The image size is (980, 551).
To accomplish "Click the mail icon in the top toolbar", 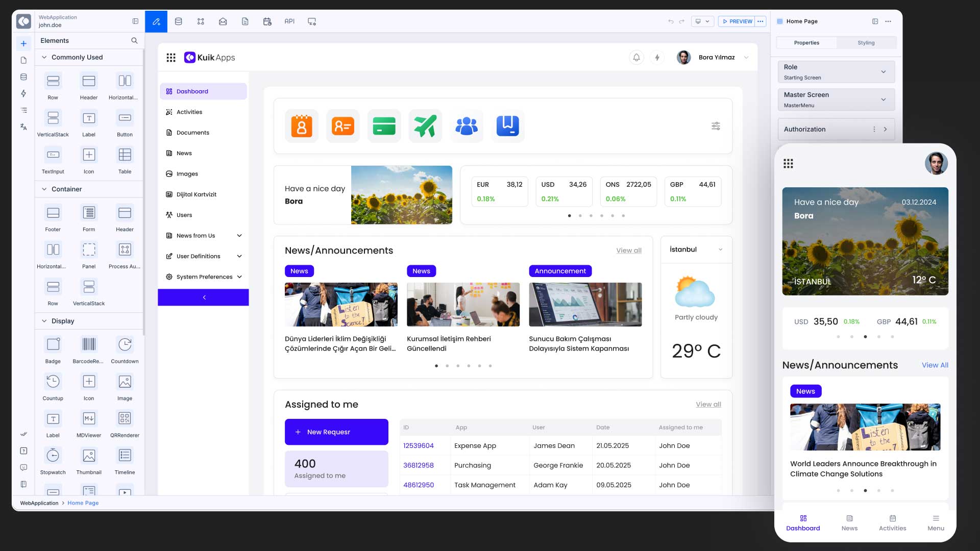I will [x=223, y=21].
